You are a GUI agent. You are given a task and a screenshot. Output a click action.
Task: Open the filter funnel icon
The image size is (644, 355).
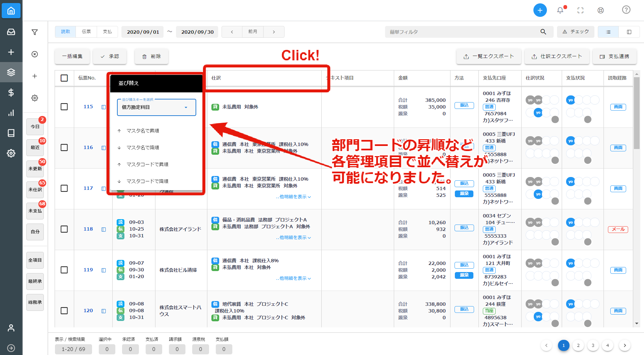pos(35,32)
